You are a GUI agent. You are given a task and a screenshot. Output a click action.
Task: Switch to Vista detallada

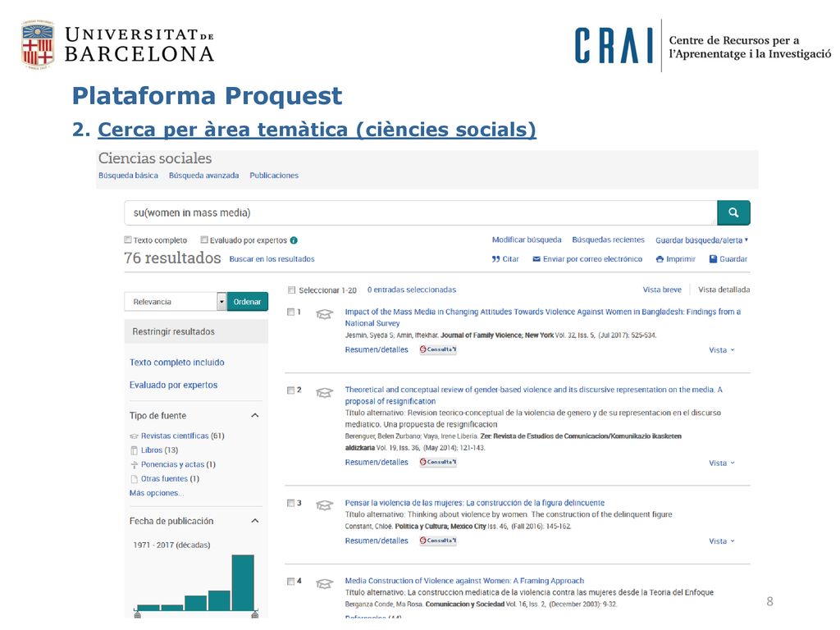tap(724, 290)
